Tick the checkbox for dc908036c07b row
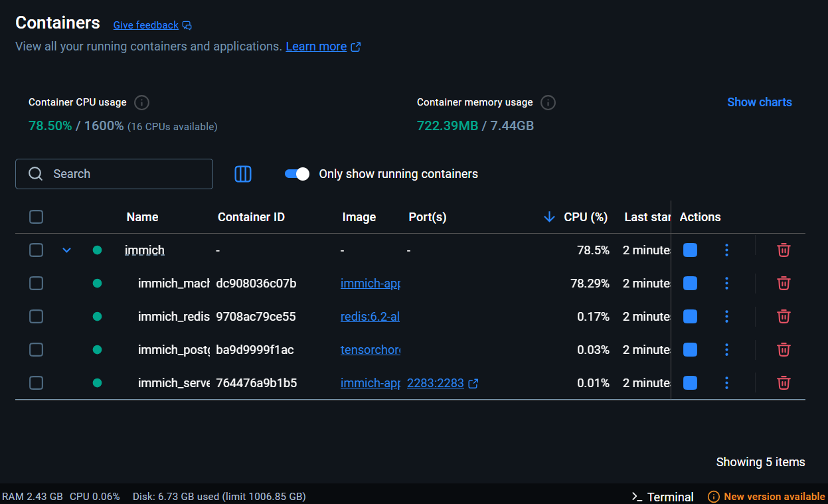Screen dimensions: 828x504 coord(37,284)
